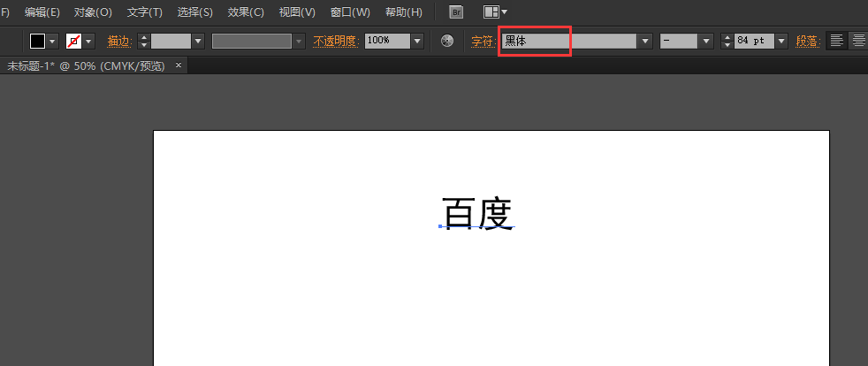Click the 黑体 font name field
868x366 pixels.
coord(569,41)
